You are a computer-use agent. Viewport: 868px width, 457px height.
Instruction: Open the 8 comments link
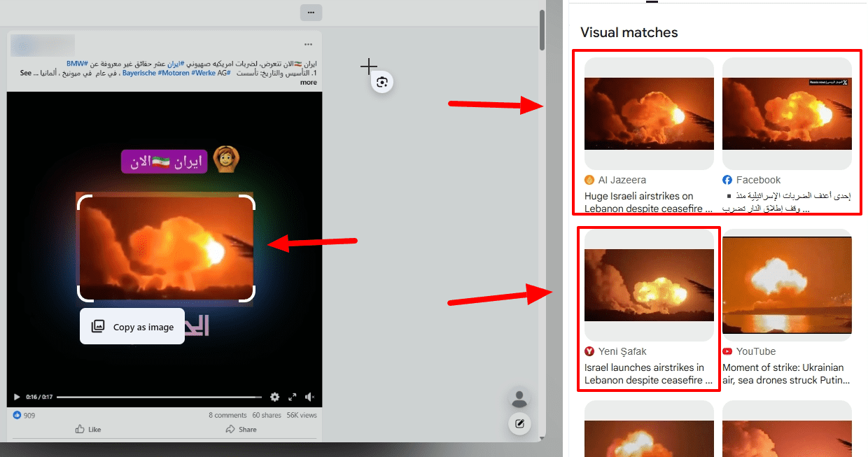coord(227,415)
